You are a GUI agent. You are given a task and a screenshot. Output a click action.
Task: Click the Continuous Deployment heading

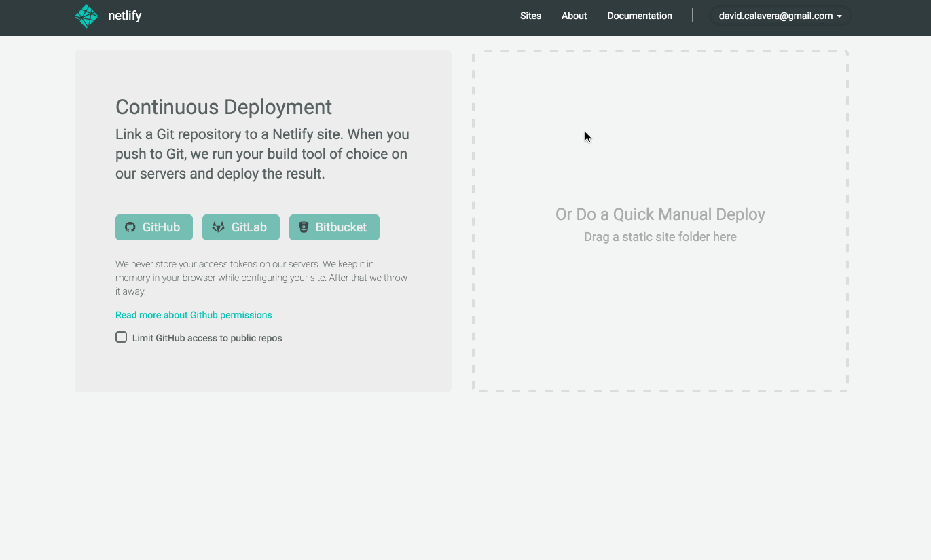223,107
